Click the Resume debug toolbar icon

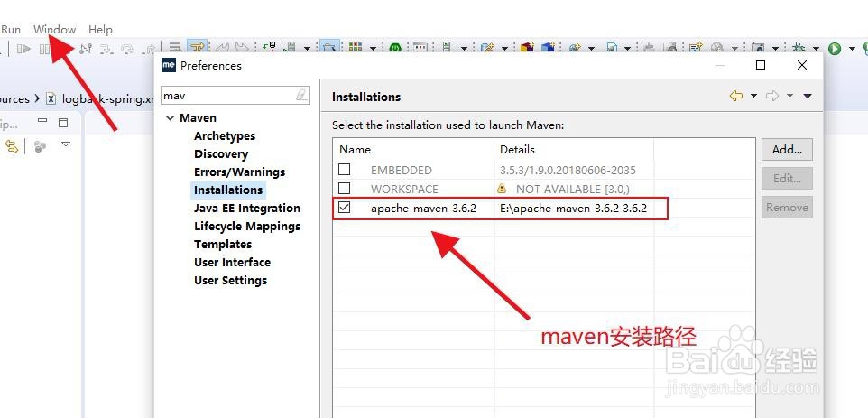23,49
